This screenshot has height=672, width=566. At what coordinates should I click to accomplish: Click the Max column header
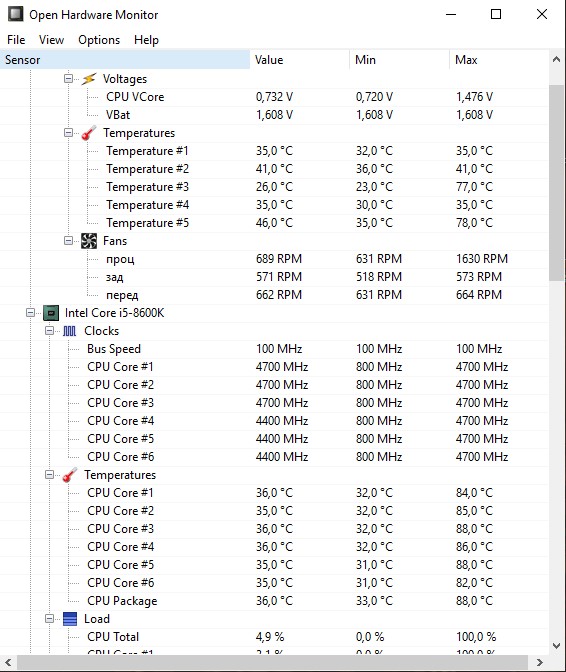[x=499, y=60]
